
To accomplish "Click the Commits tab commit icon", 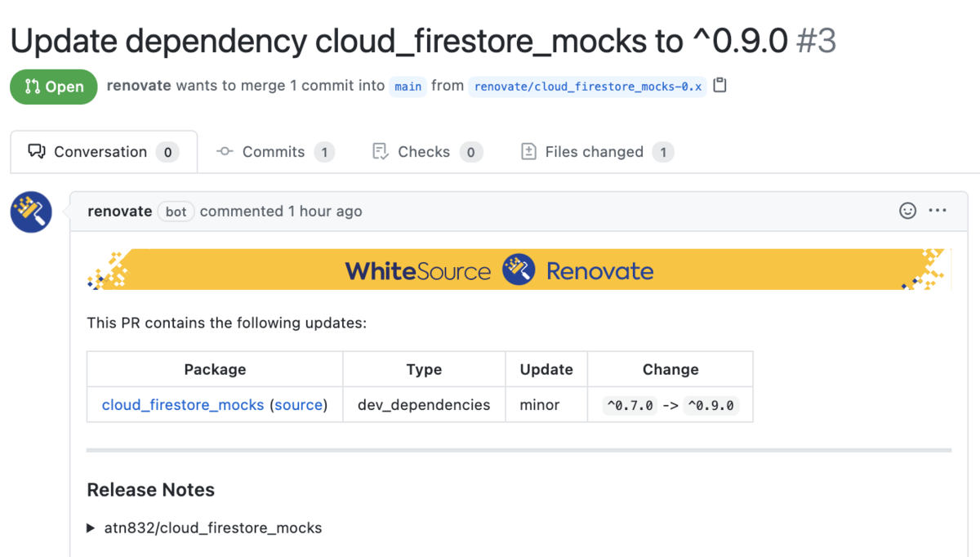I will coord(225,152).
